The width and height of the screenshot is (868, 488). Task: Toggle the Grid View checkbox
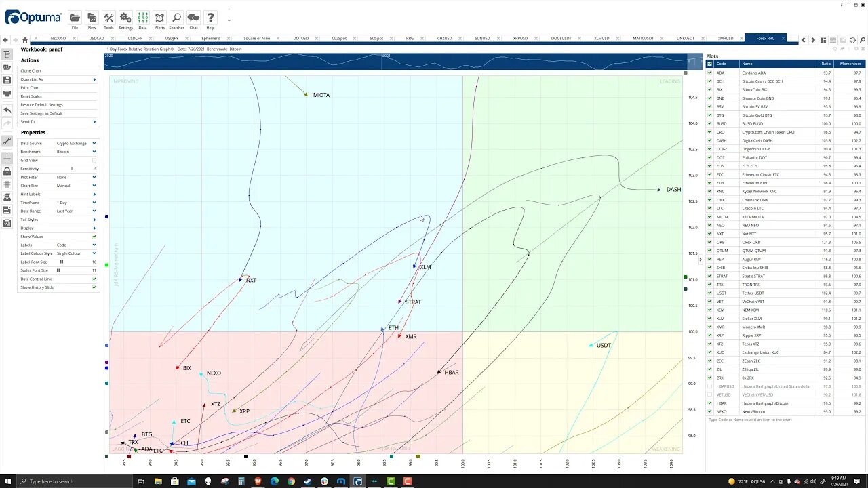tap(94, 160)
